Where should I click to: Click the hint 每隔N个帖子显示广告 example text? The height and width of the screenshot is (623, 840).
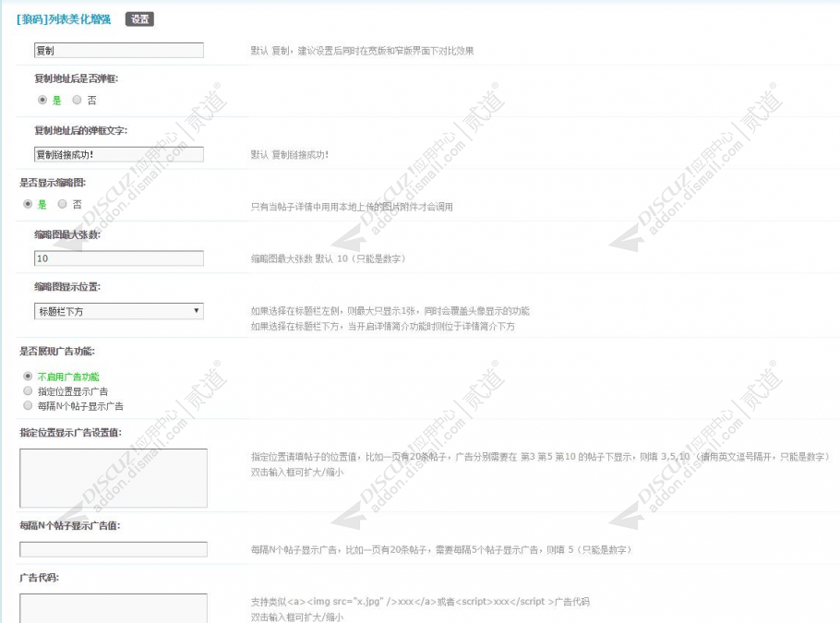coord(442,549)
